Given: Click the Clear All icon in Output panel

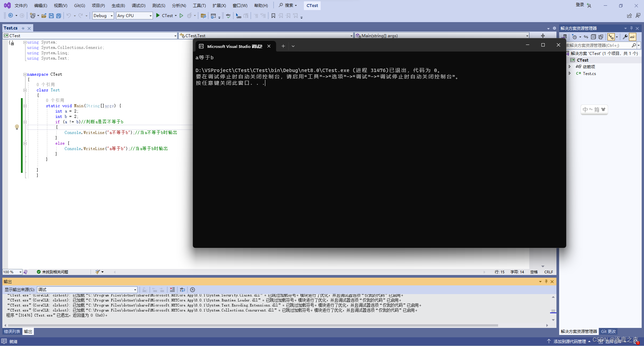Looking at the screenshot, I should 172,290.
